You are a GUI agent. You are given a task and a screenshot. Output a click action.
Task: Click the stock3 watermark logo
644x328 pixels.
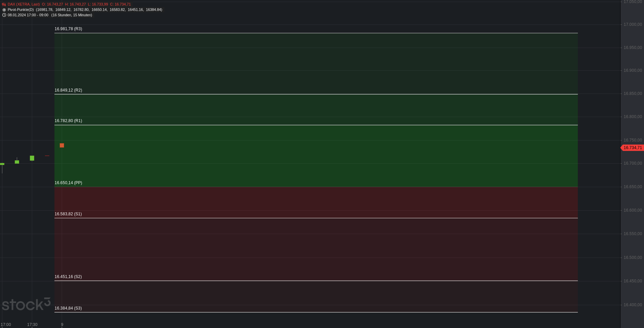tap(26, 304)
